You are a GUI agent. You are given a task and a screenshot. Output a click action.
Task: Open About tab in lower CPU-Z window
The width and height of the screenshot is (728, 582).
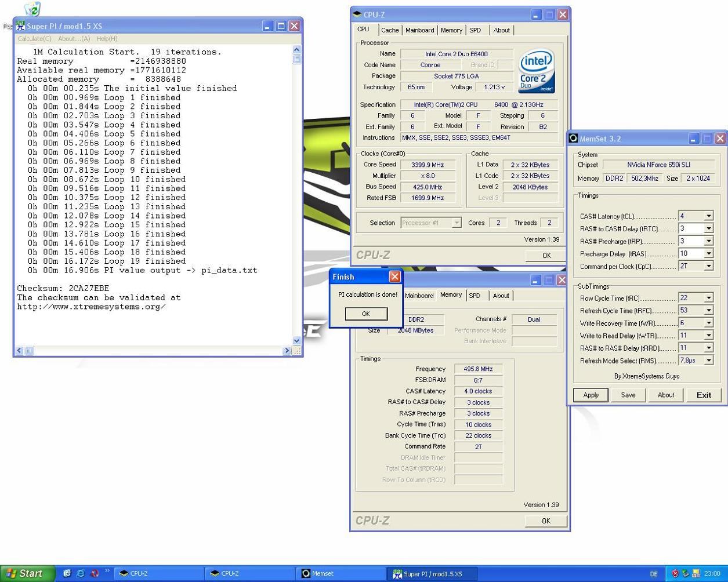point(501,296)
